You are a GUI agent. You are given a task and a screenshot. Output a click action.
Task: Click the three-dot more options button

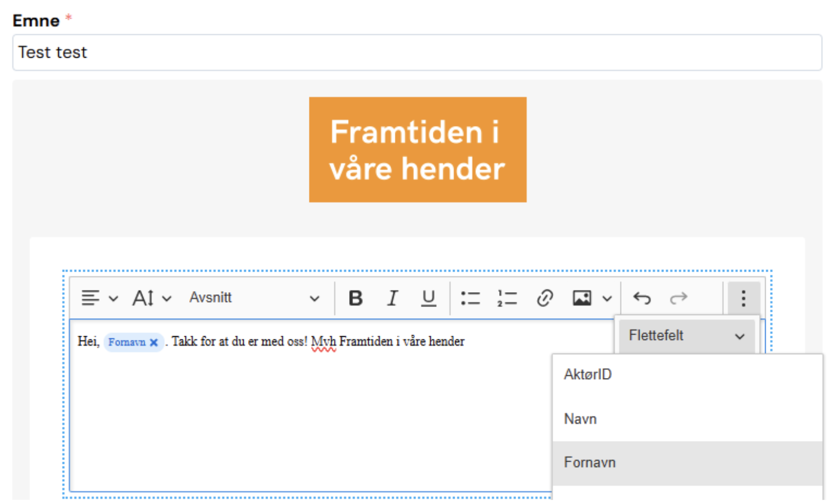tap(743, 298)
